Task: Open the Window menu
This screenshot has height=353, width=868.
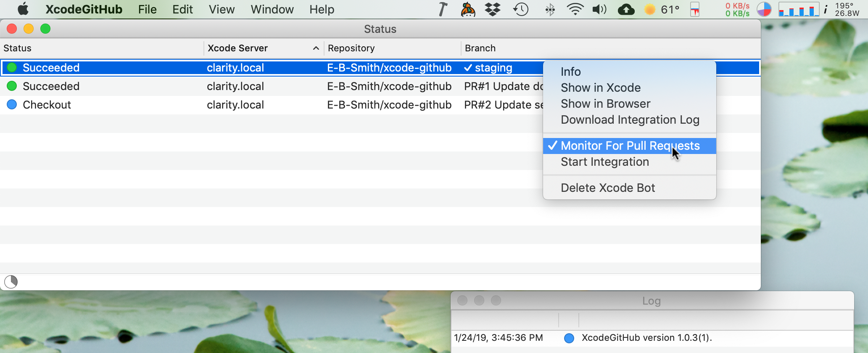Action: (x=272, y=9)
